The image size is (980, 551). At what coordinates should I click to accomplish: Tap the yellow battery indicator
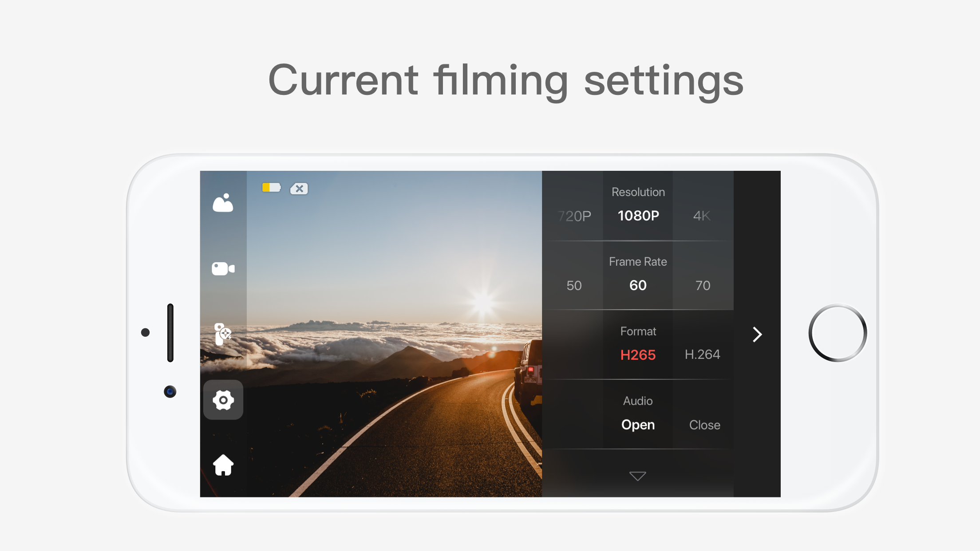point(271,188)
